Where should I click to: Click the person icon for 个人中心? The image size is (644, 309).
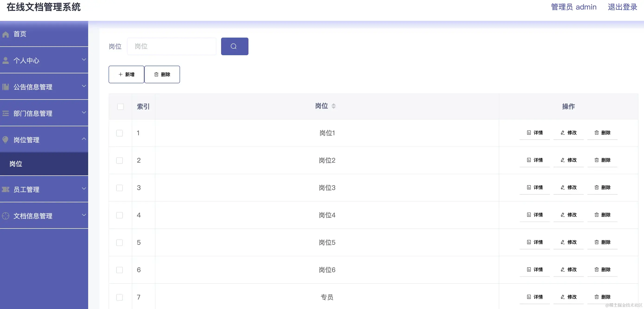coord(6,60)
